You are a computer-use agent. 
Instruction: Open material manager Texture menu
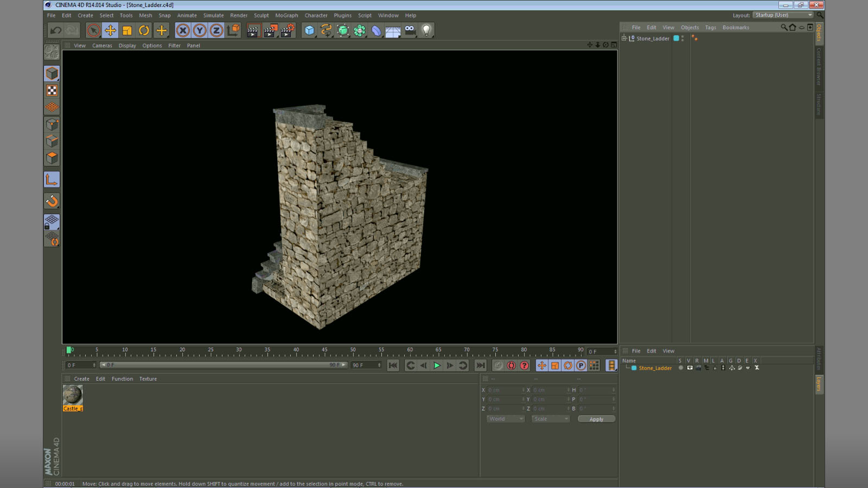click(x=148, y=379)
